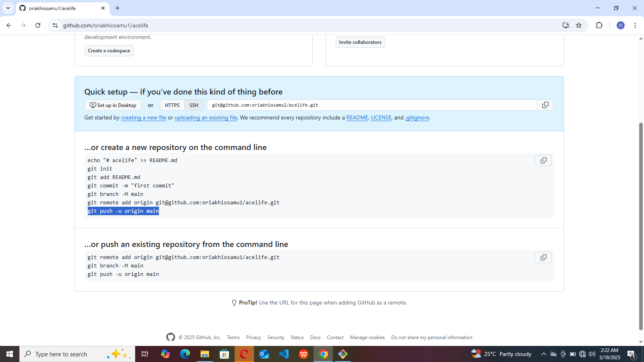Screen dimensions: 644x362
Task: Open the README link
Action: coord(357,117)
